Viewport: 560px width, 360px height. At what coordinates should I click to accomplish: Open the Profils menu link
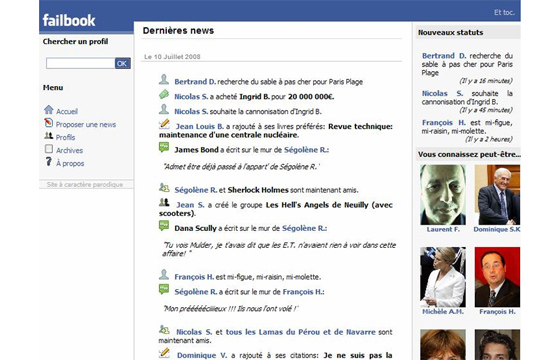point(65,138)
